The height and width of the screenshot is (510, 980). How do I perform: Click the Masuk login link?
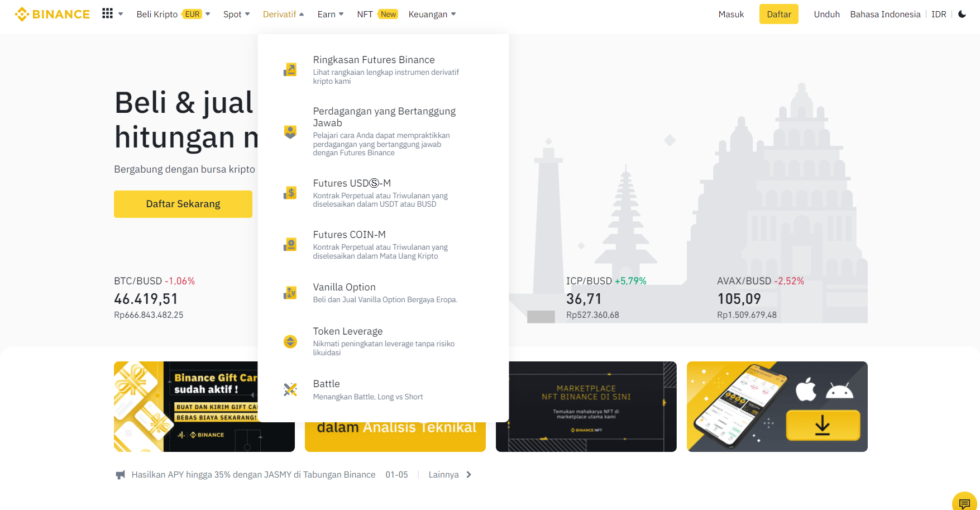click(x=731, y=14)
